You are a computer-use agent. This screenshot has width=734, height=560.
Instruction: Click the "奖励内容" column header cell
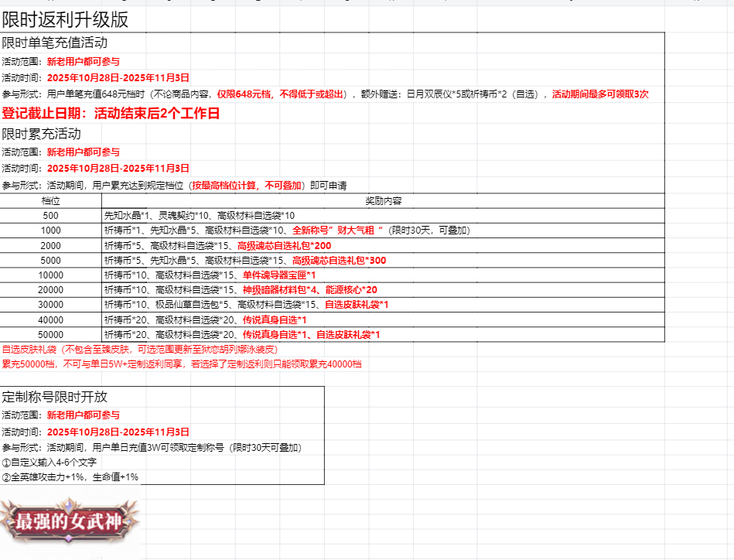click(x=383, y=201)
